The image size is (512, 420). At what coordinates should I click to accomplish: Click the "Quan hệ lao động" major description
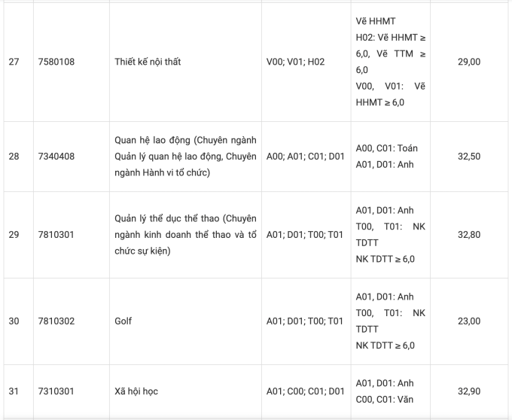pos(186,157)
